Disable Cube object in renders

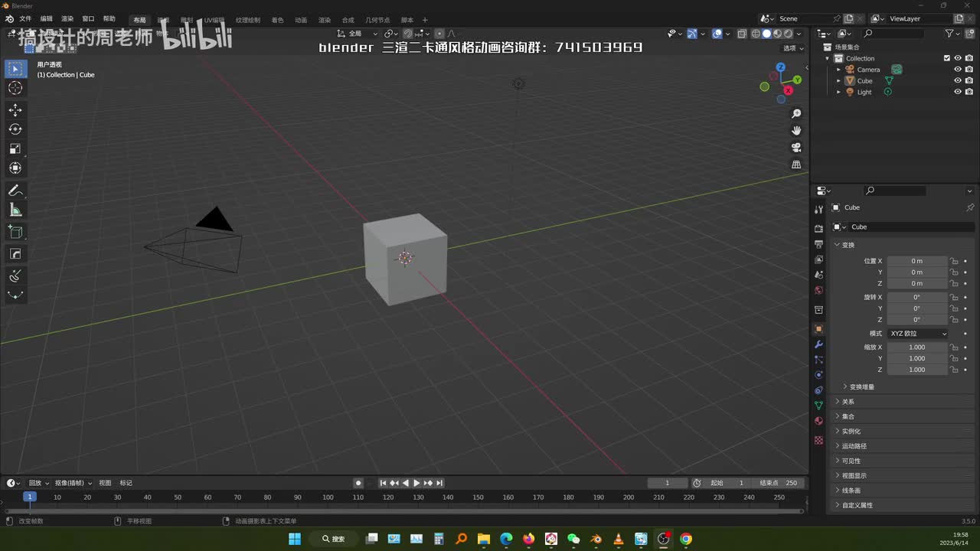tap(969, 80)
